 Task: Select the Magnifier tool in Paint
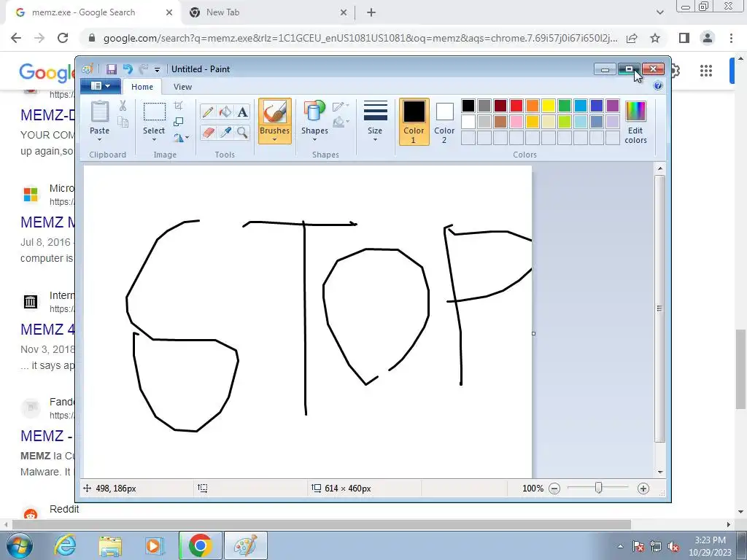click(x=242, y=132)
